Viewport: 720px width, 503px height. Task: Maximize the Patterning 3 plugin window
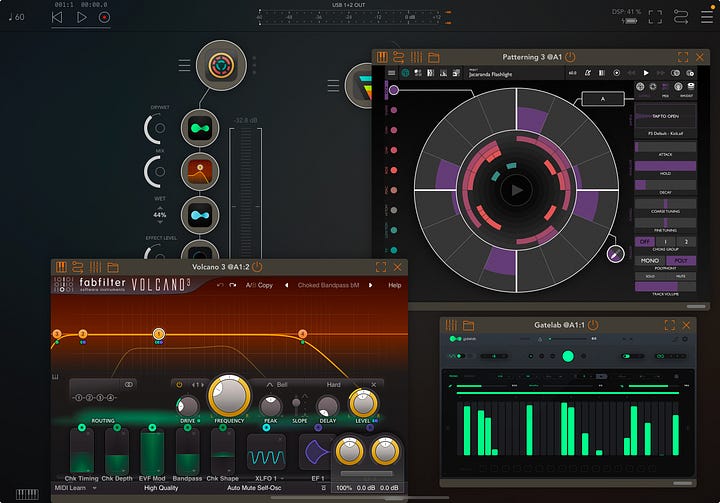(x=683, y=57)
